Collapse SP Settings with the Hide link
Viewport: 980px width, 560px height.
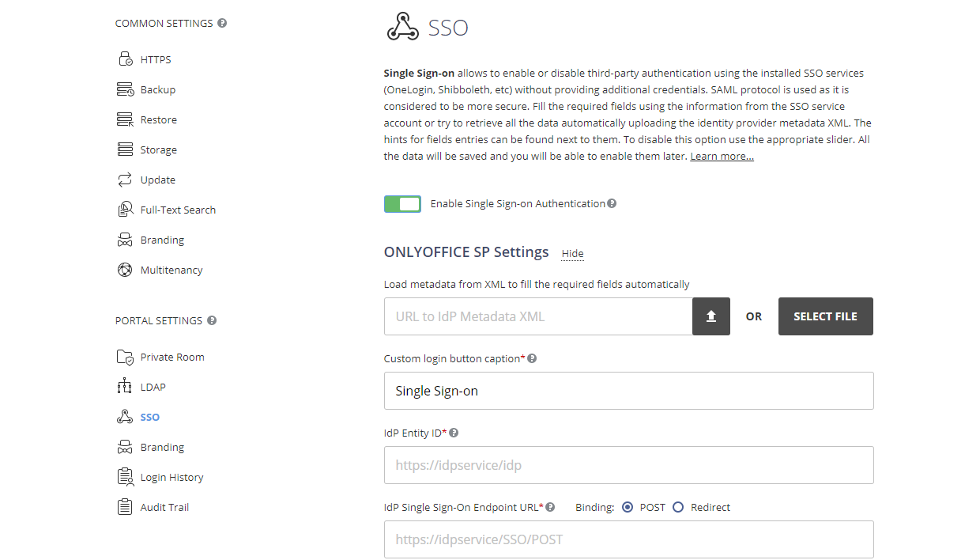573,253
